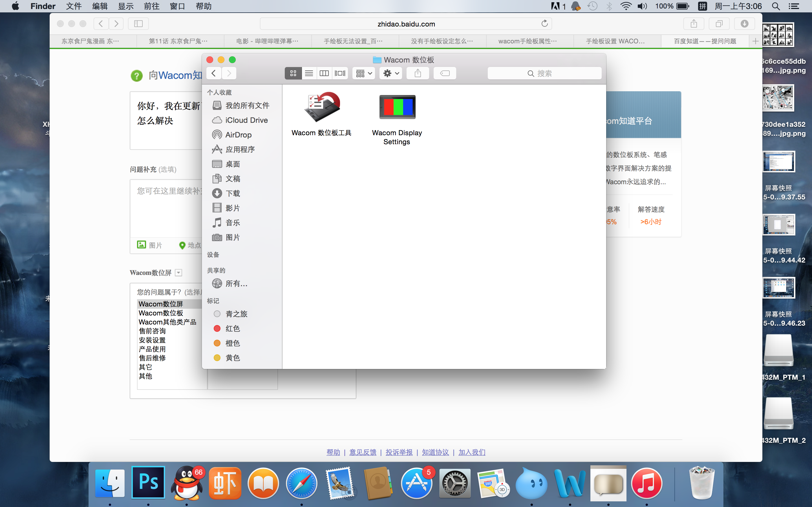Switch Finder to Cover Flow view
Screen dimensions: 812x507
coord(340,73)
